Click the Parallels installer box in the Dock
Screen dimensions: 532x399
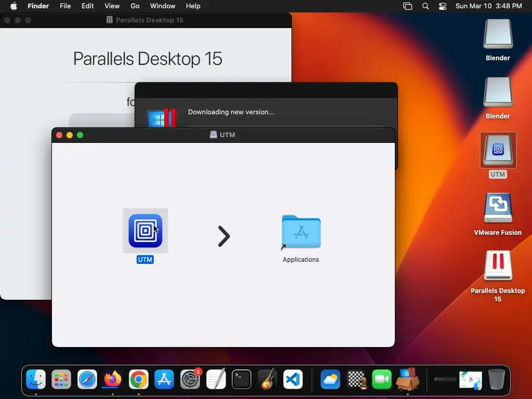(407, 379)
